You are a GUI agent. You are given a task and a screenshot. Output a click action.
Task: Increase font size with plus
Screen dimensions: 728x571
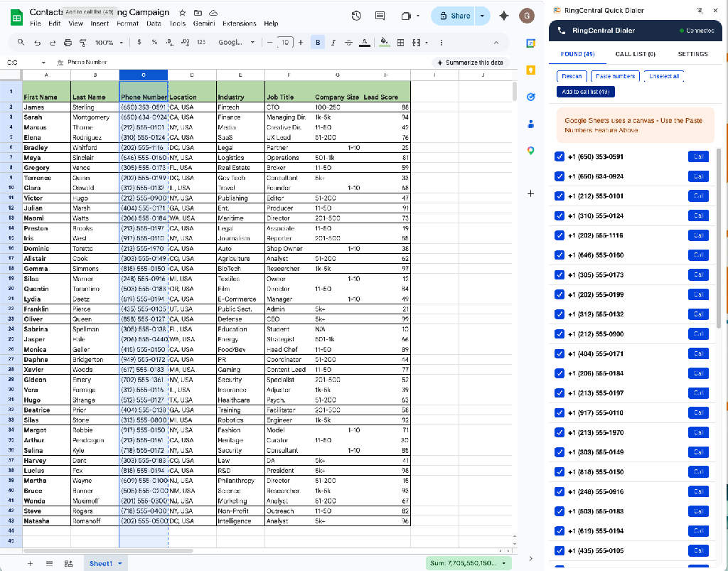301,42
